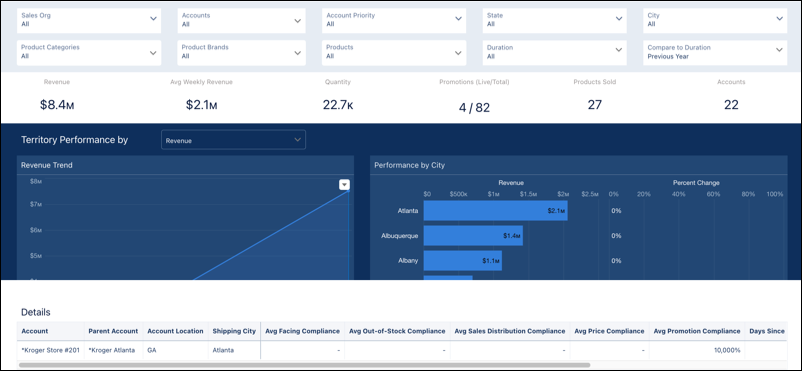Click the $2.1M Avg Weekly Revenue metric
Image resolution: width=802 pixels, height=371 pixels.
point(202,105)
